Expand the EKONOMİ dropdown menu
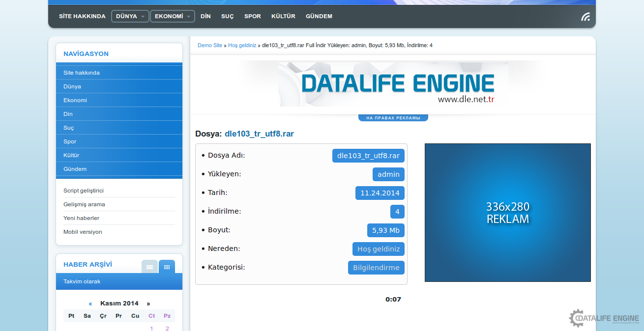Image resolution: width=644 pixels, height=331 pixels. [x=173, y=16]
